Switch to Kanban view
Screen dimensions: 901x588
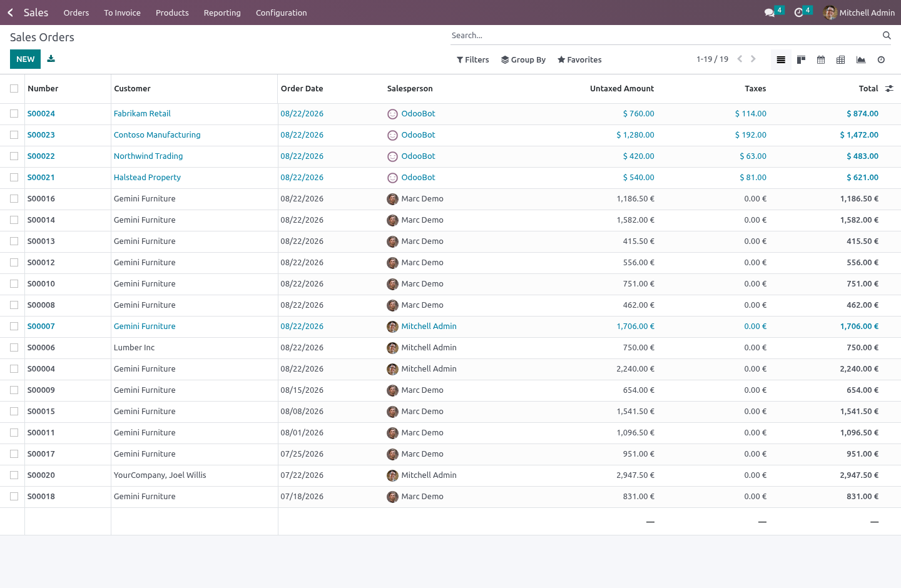point(801,59)
